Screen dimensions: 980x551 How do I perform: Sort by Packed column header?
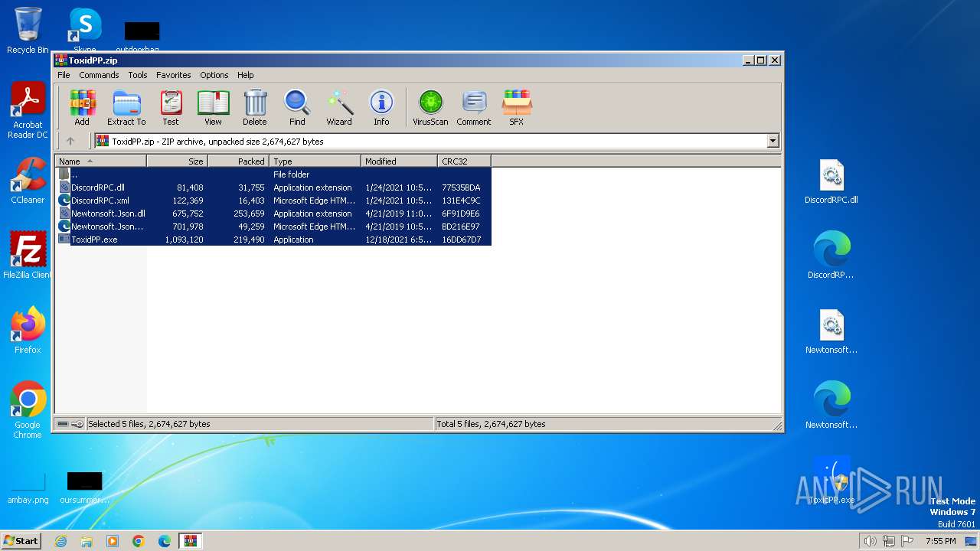coord(238,161)
